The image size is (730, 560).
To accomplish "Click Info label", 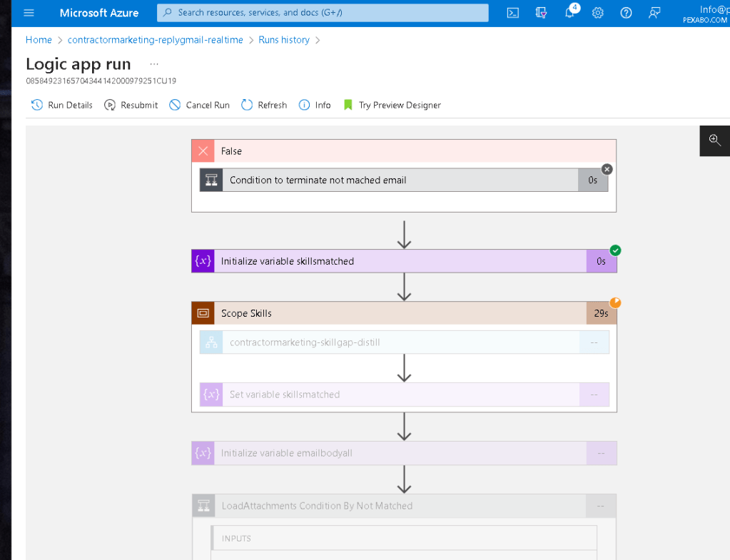I will (323, 105).
